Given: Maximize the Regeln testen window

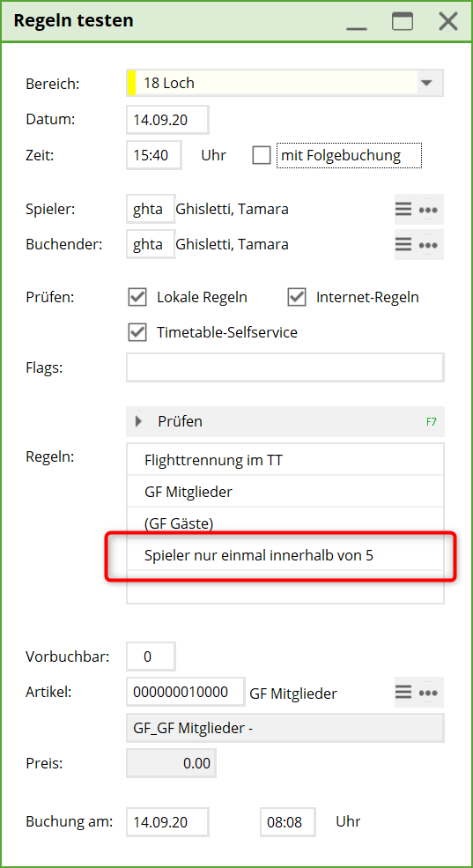Looking at the screenshot, I should tap(403, 21).
